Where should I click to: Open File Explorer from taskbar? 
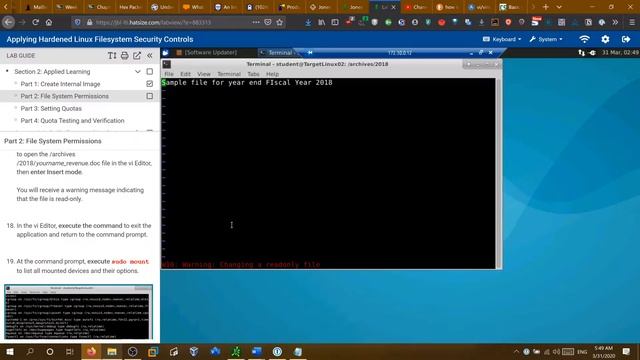coord(112,351)
